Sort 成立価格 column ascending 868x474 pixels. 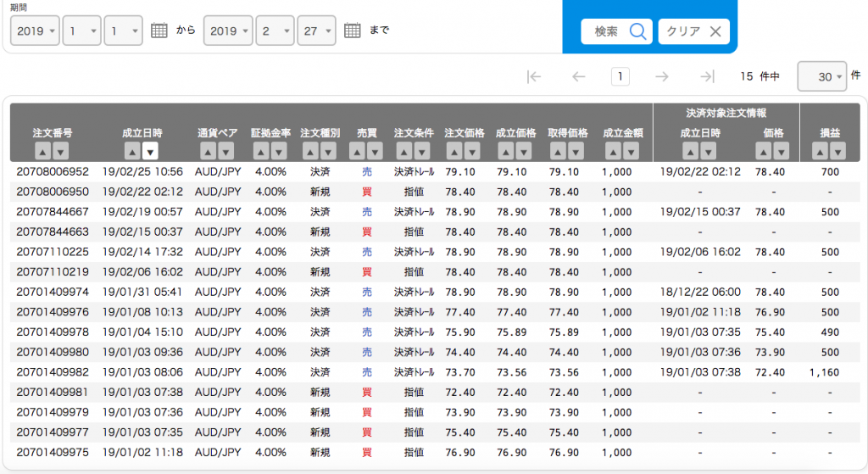click(x=506, y=151)
